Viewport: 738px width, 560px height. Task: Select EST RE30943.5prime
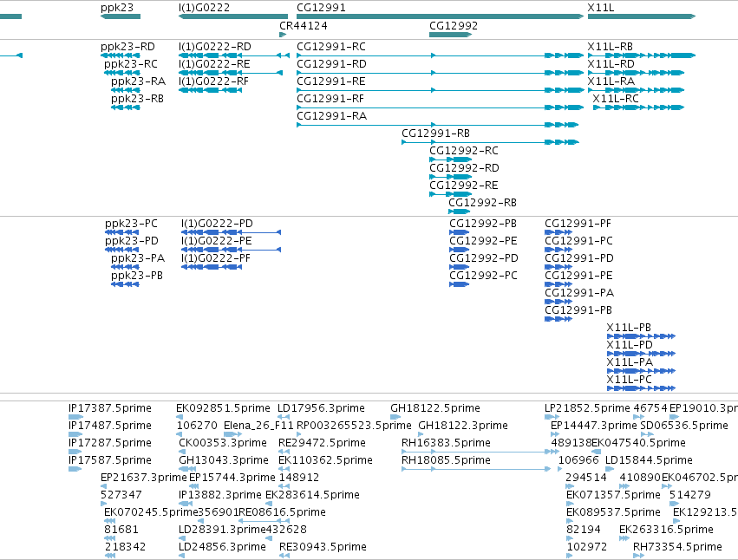click(x=284, y=557)
